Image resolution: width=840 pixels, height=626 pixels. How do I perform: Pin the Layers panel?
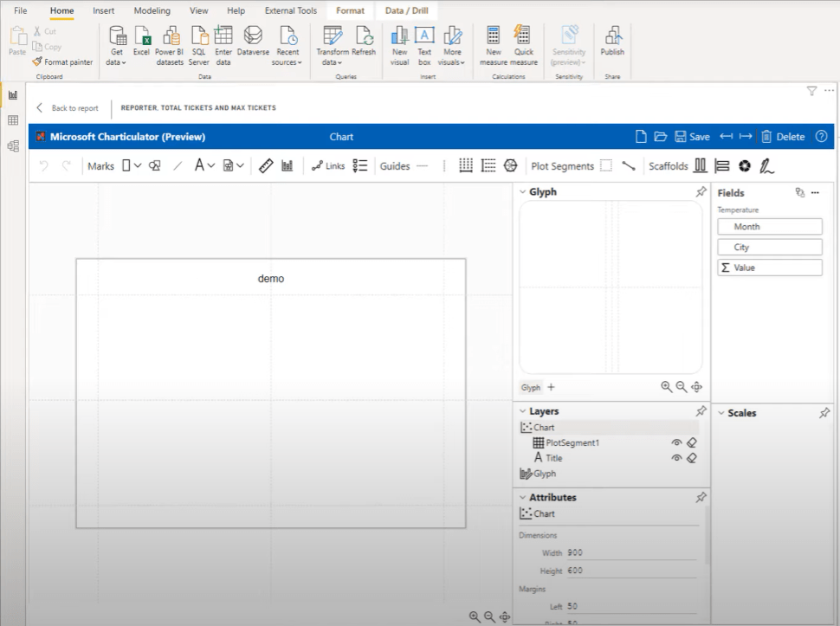tap(701, 410)
